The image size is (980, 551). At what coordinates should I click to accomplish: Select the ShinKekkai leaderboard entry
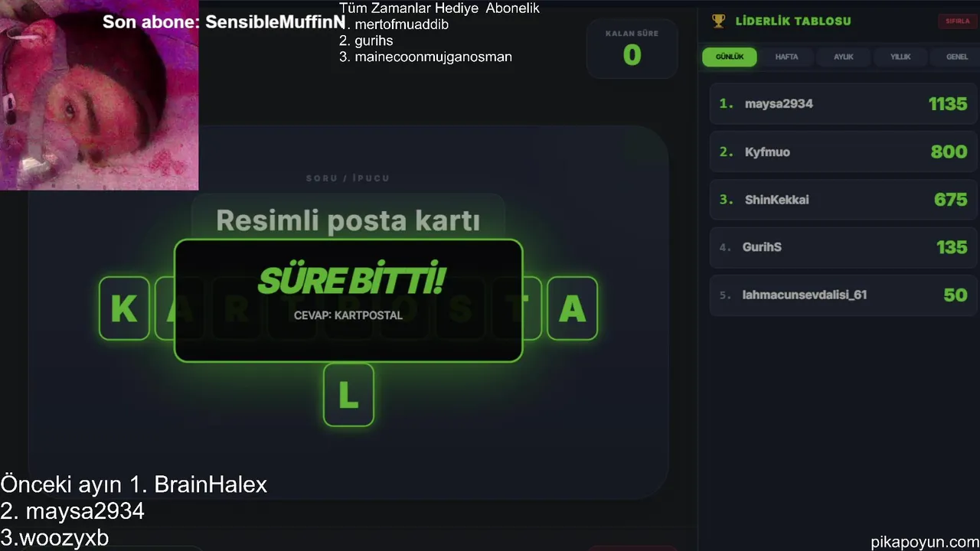843,200
